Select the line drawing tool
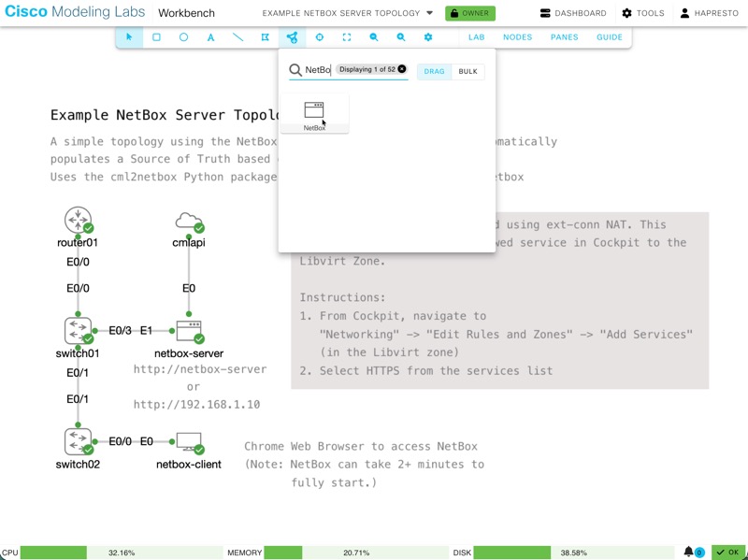748x560 pixels. pyautogui.click(x=237, y=37)
